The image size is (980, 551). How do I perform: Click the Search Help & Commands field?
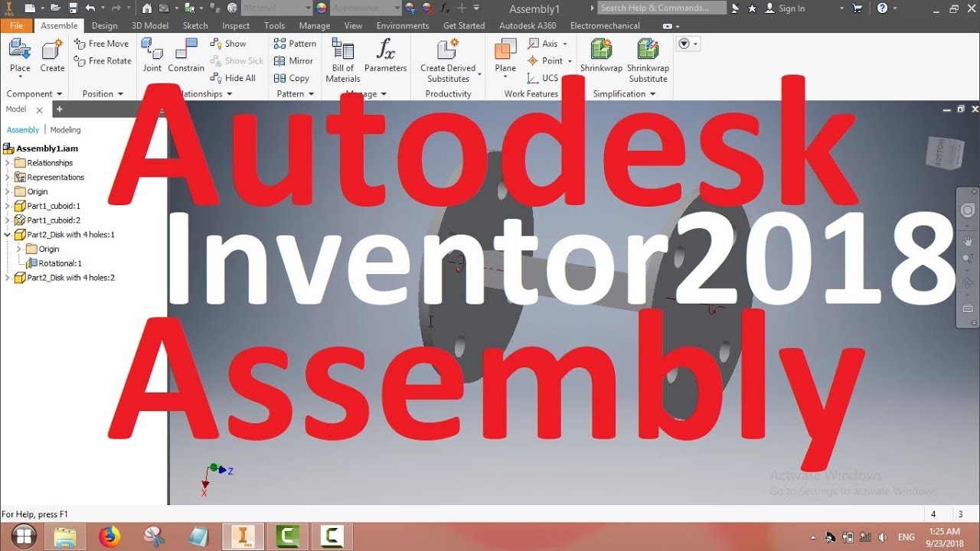[661, 8]
